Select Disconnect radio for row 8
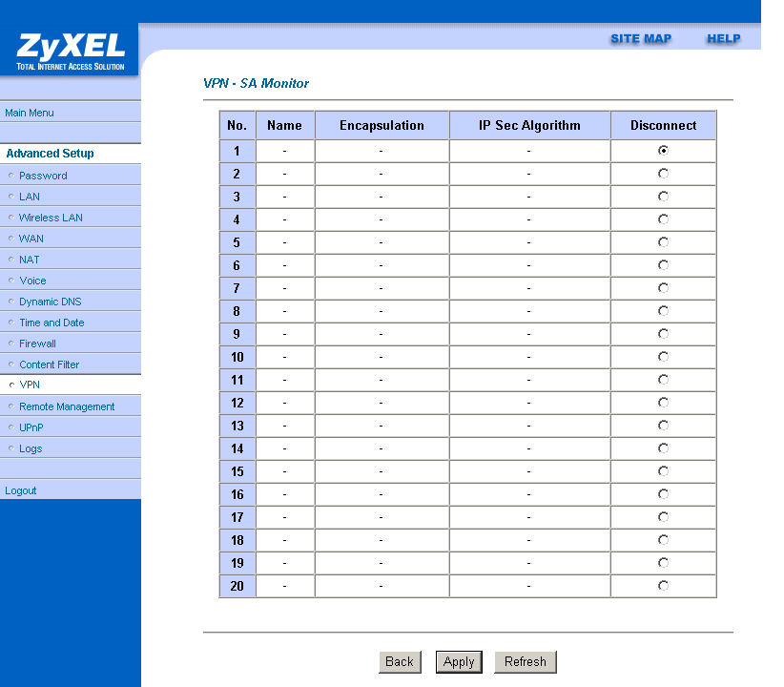The image size is (784, 687). coord(663,311)
